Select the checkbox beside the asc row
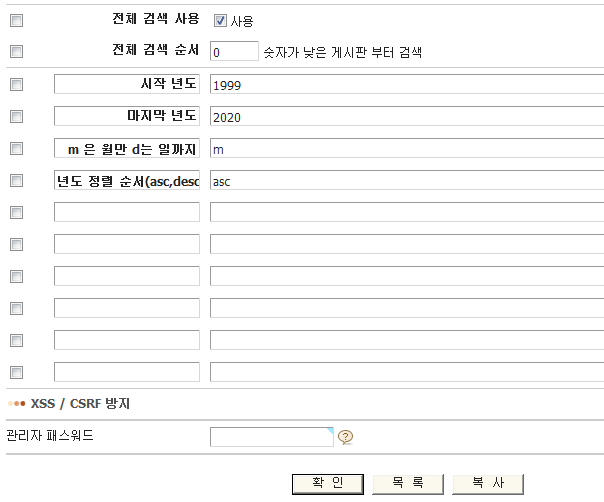The image size is (604, 502). [16, 181]
